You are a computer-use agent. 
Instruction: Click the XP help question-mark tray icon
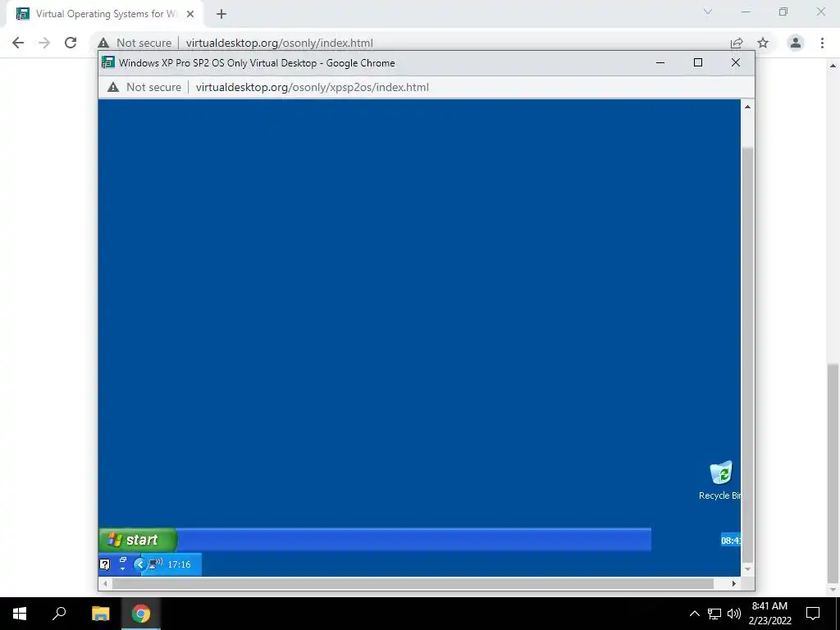(105, 564)
